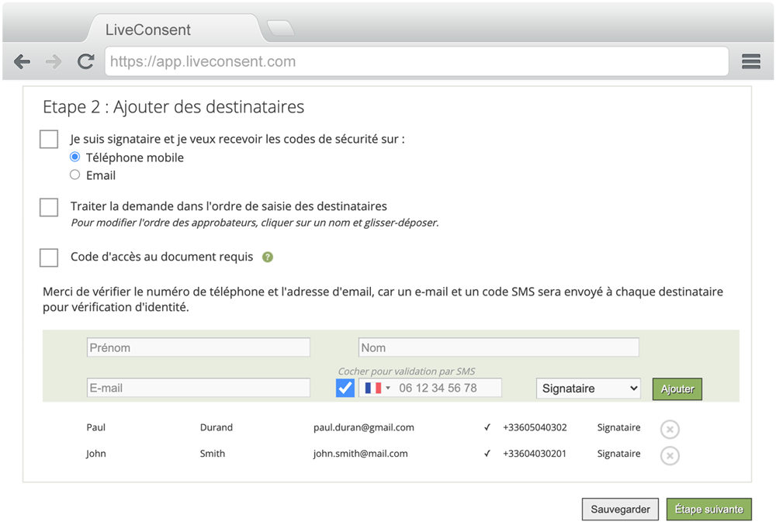Reload the page with refresh icon

point(86,62)
